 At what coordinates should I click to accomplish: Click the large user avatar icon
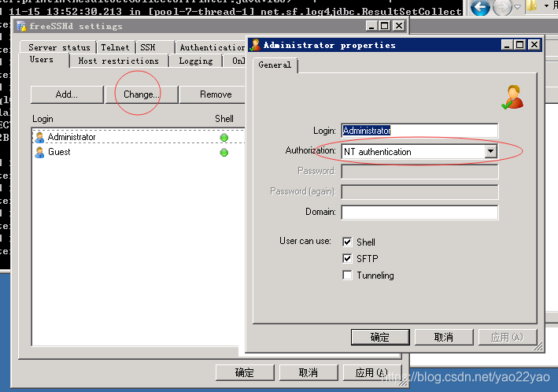click(x=512, y=97)
